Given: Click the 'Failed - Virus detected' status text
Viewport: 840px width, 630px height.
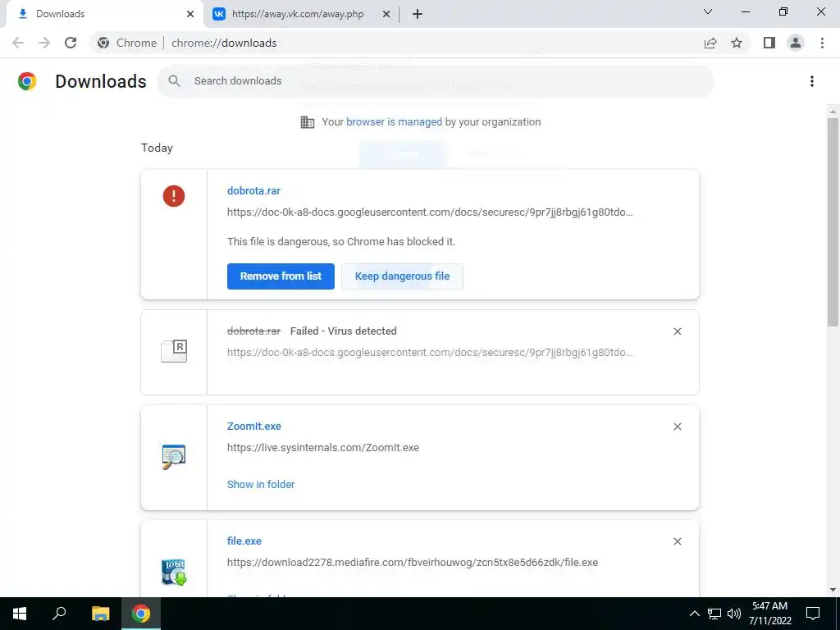Looking at the screenshot, I should tap(344, 331).
